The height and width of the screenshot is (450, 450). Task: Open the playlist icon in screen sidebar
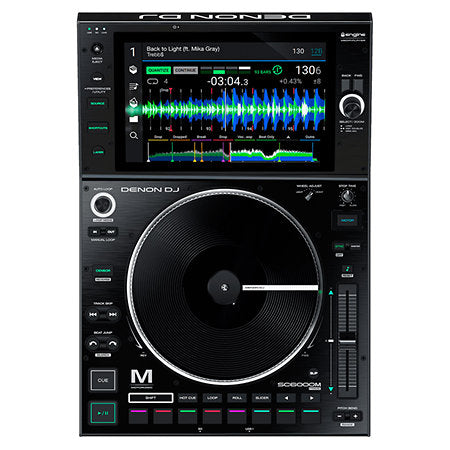133,87
